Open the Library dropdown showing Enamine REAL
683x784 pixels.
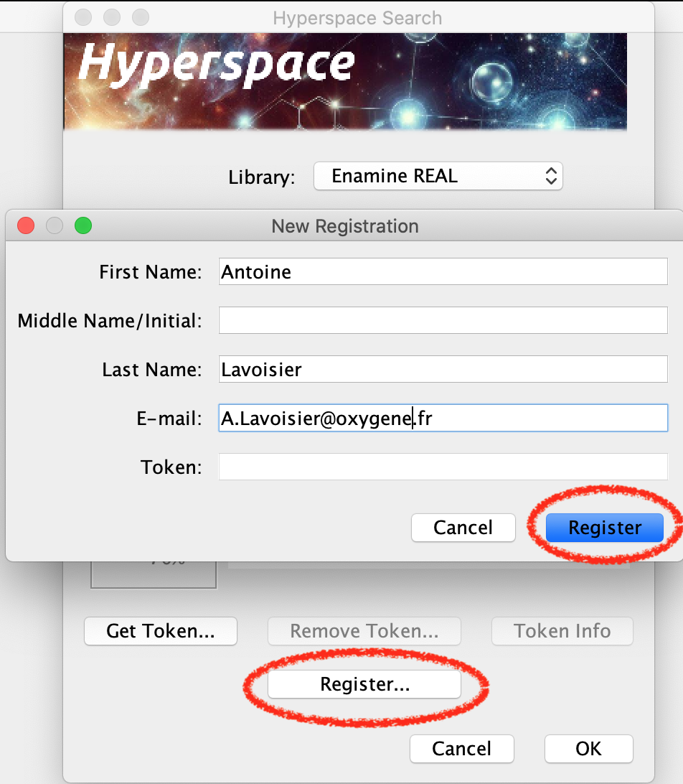(x=438, y=176)
